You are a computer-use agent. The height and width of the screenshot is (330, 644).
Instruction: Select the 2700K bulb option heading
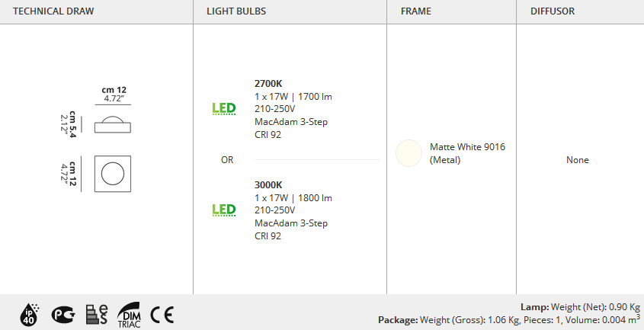pos(268,83)
